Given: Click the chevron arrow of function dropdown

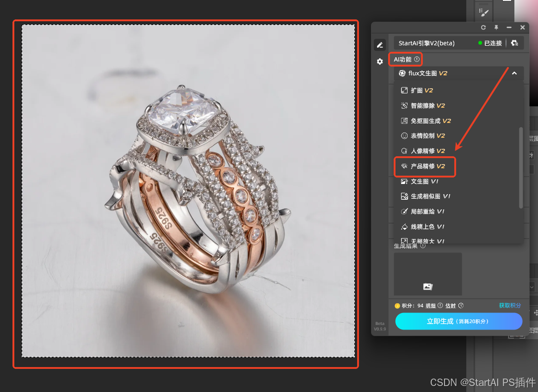Looking at the screenshot, I should 514,73.
